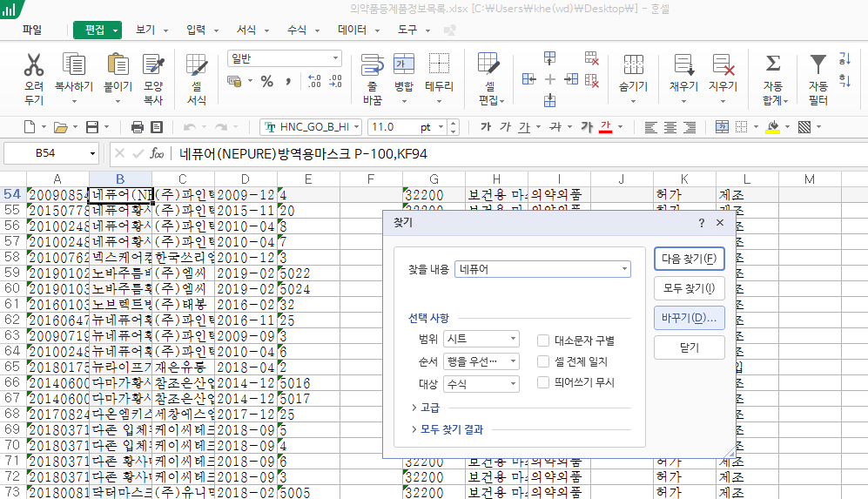
Task: Click the insert function fx icon
Action: tap(157, 153)
